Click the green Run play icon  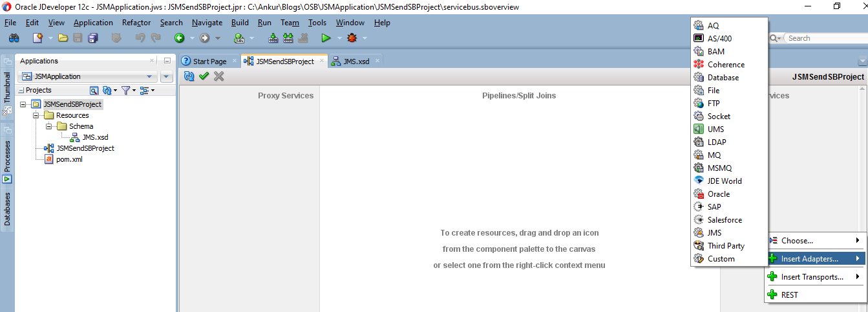[326, 38]
